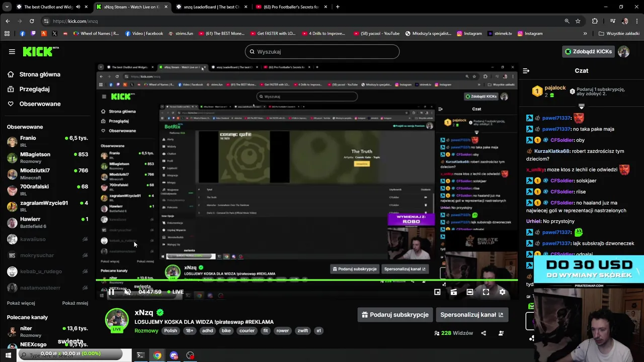Image resolution: width=644 pixels, height=362 pixels.
Task: Bookmark this page with the star
Action: tap(578, 21)
